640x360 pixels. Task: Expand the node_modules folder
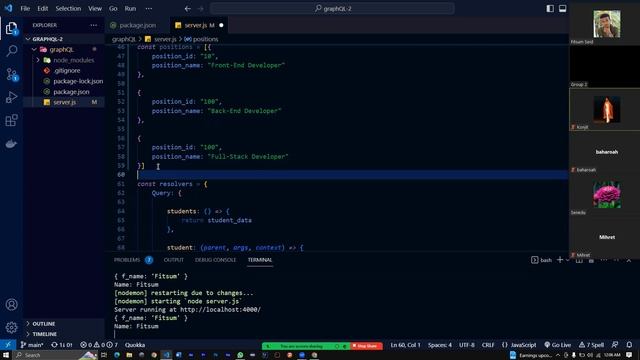[73, 60]
